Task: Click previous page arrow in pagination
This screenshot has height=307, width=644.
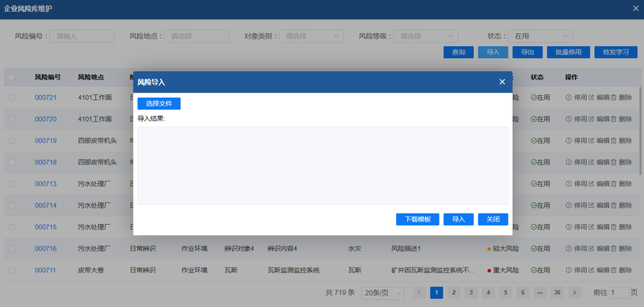Action: coord(419,292)
